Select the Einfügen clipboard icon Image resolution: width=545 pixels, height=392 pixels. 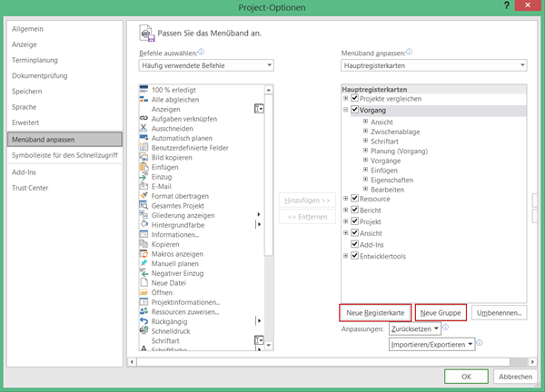pyautogui.click(x=144, y=167)
